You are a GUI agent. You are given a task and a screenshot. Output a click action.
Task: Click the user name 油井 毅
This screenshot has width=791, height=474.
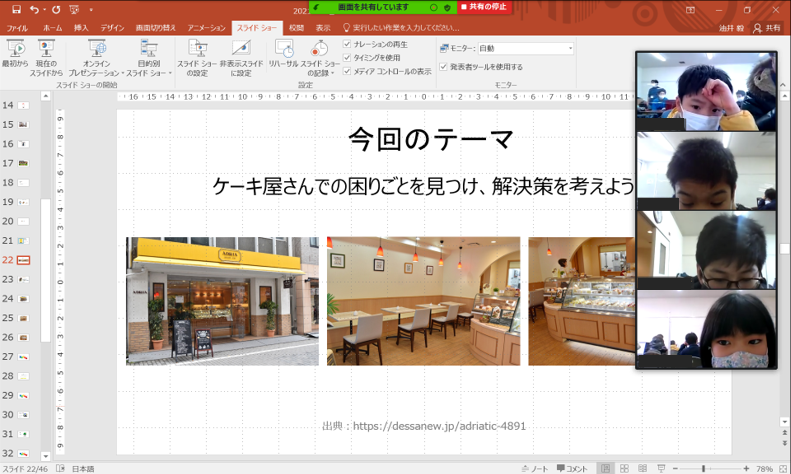[x=731, y=28]
